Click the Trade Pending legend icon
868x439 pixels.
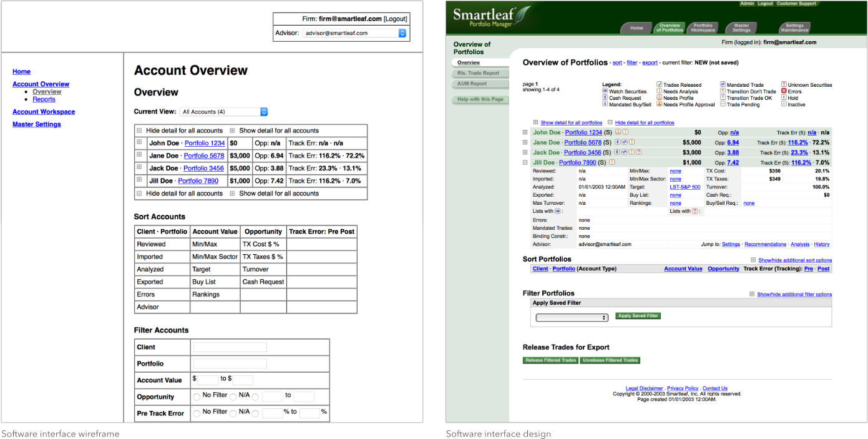pos(723,104)
